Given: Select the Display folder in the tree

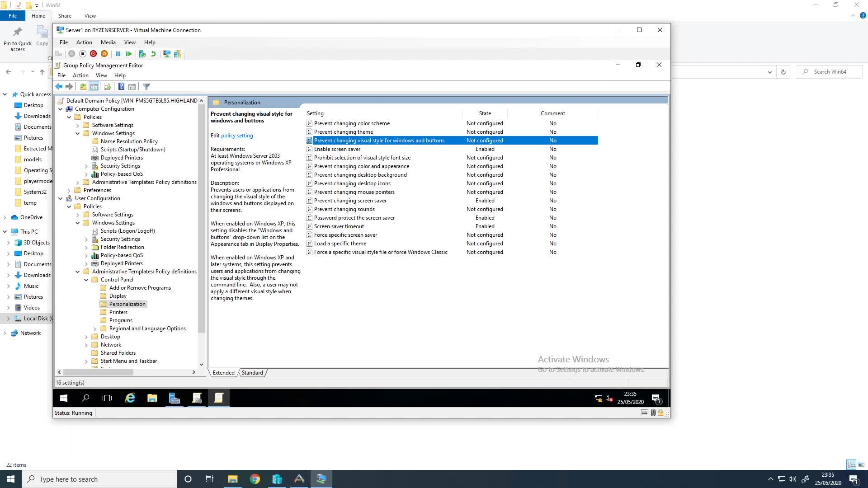Looking at the screenshot, I should click(x=118, y=296).
